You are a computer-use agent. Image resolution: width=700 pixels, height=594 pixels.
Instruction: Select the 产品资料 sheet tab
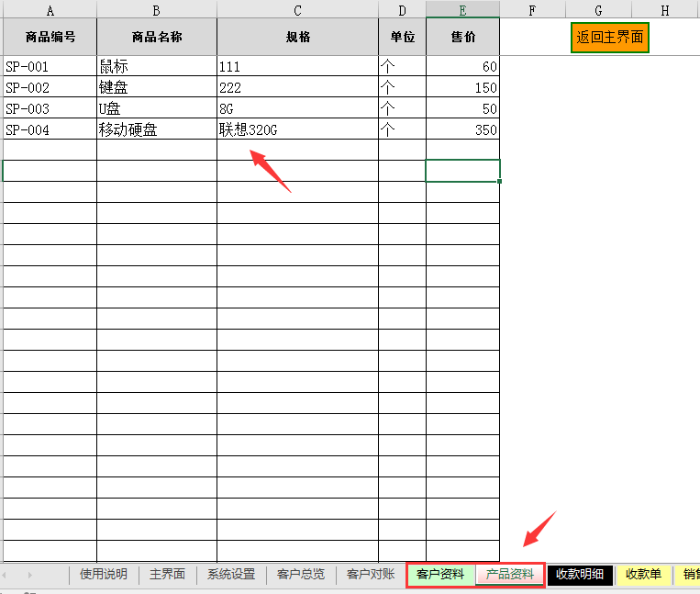point(510,575)
